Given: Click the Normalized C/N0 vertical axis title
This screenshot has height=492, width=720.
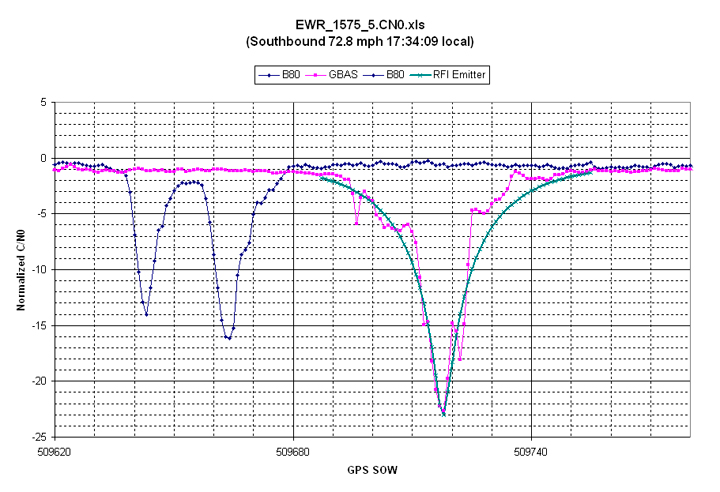Looking at the screenshot, I should click(x=21, y=269).
